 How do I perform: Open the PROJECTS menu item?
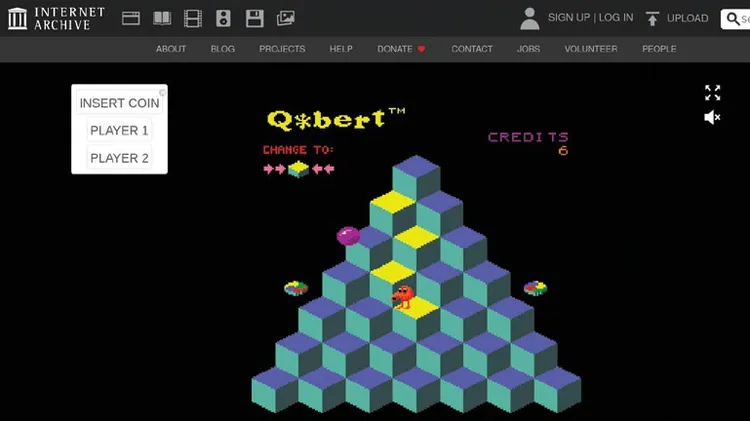[x=282, y=49]
